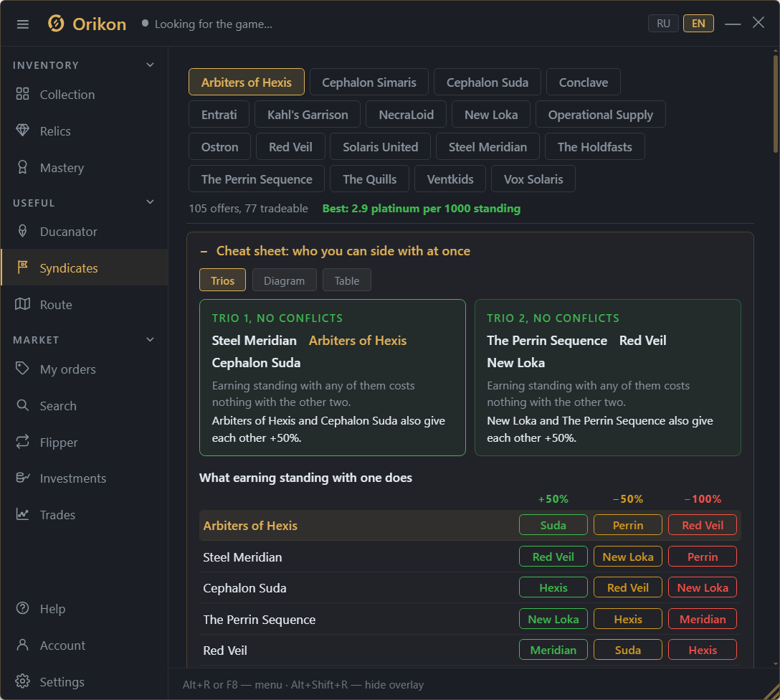Viewport: 780px width, 700px height.
Task: Open Settings via gear icon
Action: pyautogui.click(x=22, y=681)
